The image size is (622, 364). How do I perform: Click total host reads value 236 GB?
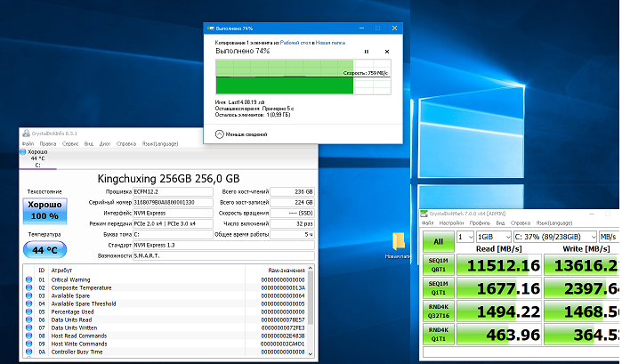pos(293,191)
